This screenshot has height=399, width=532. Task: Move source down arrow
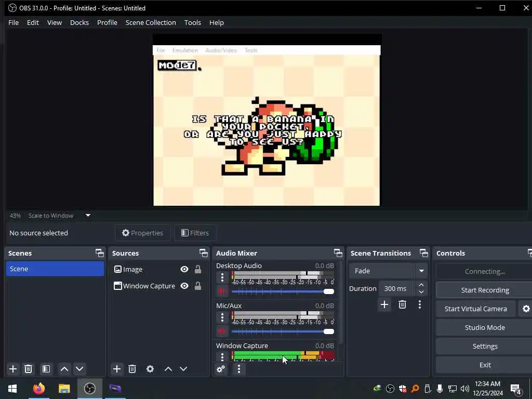183,369
